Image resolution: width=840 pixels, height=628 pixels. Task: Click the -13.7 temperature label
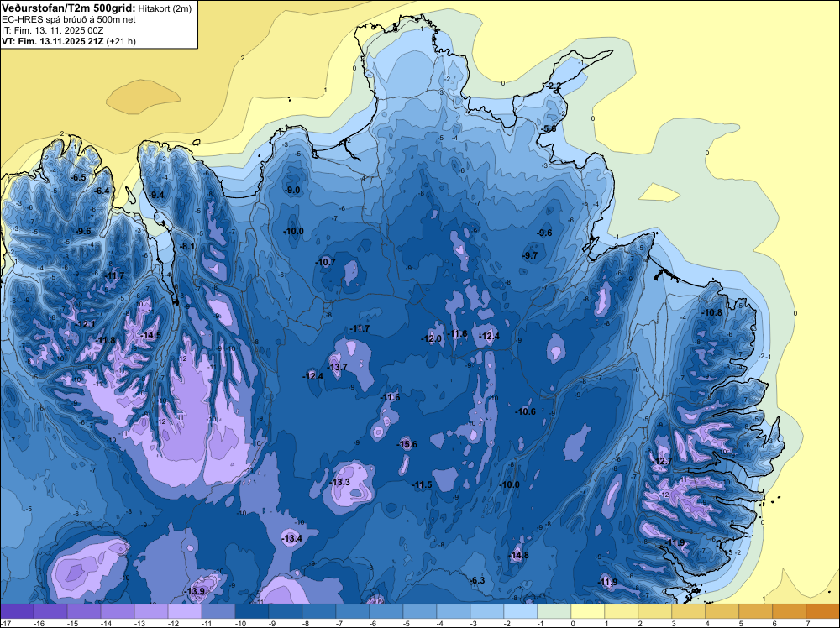tap(338, 367)
